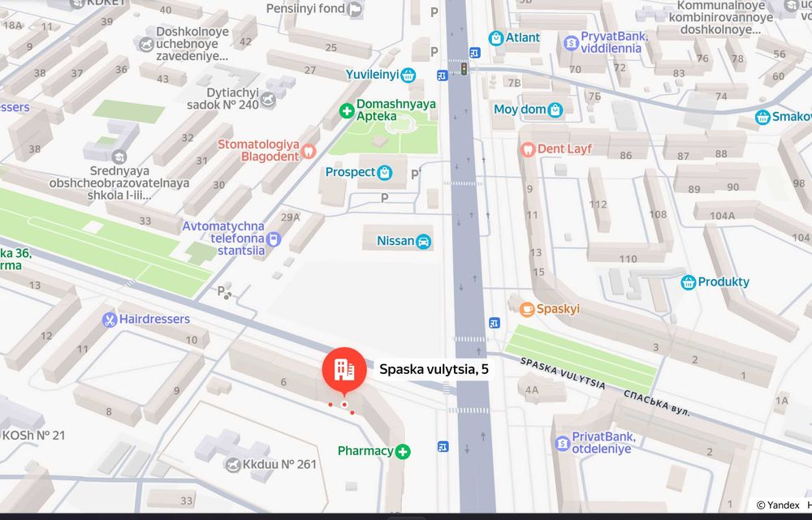Viewport: 812px width, 520px height.
Task: Open the Spaskyi cafe cup icon
Action: pyautogui.click(x=527, y=309)
